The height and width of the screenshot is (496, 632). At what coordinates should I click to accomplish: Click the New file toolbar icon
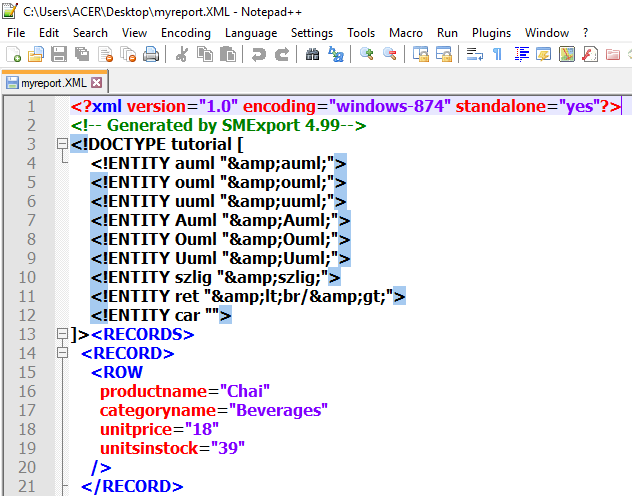tap(14, 54)
